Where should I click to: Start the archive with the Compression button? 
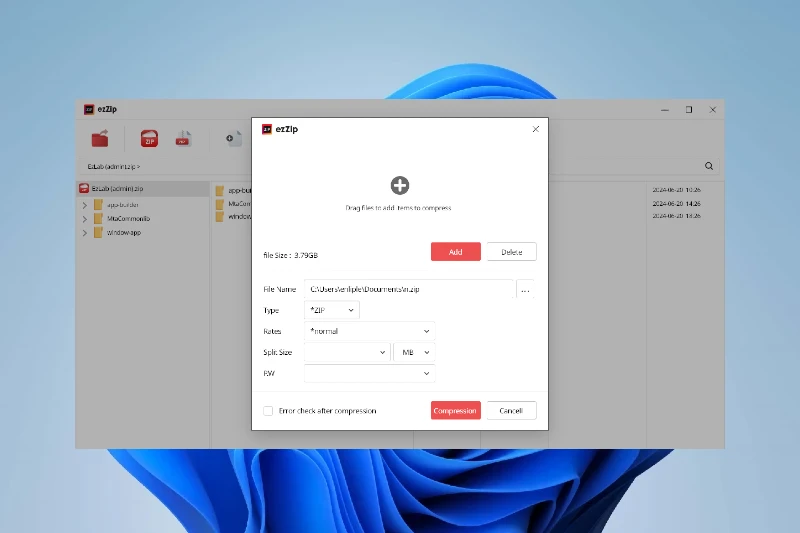click(x=455, y=411)
